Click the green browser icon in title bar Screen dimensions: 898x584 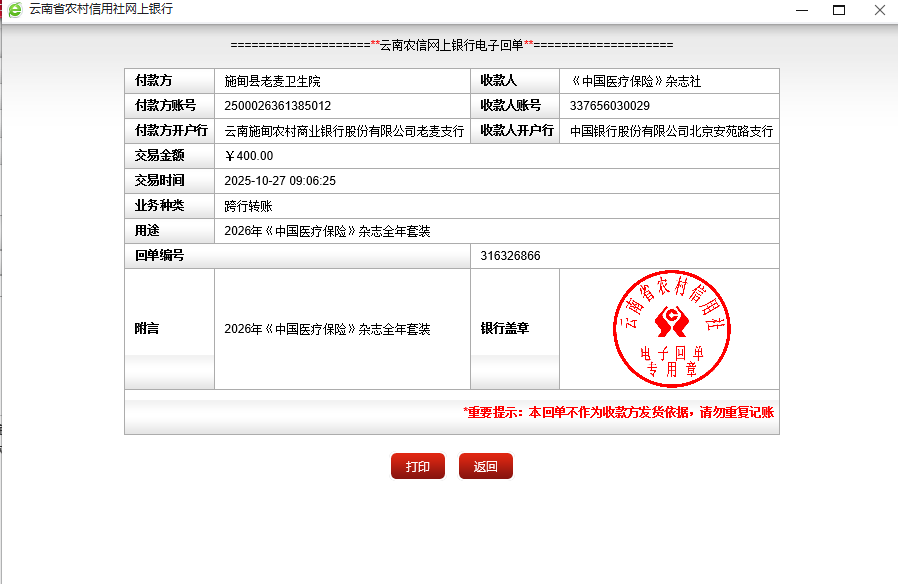pyautogui.click(x=14, y=9)
